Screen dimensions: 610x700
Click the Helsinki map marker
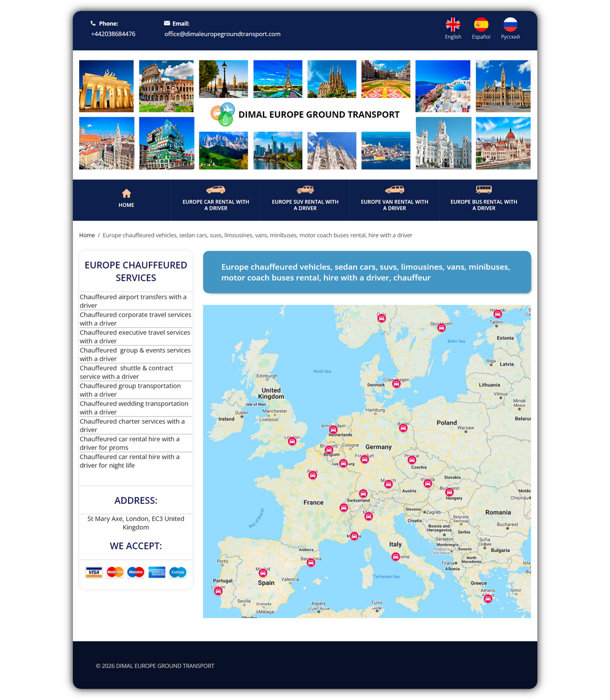(x=498, y=314)
